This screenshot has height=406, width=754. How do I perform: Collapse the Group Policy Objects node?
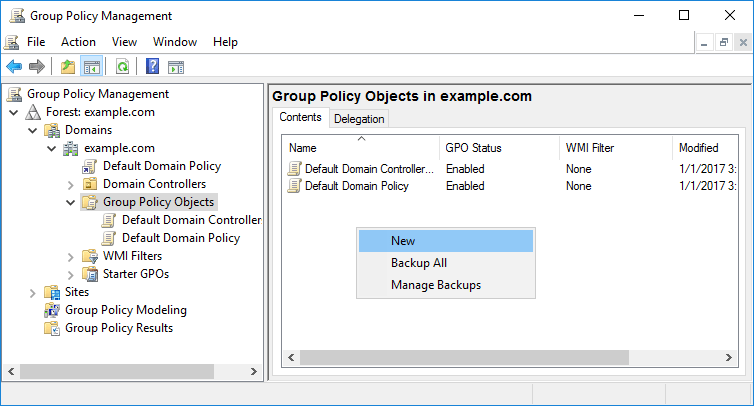tap(71, 203)
